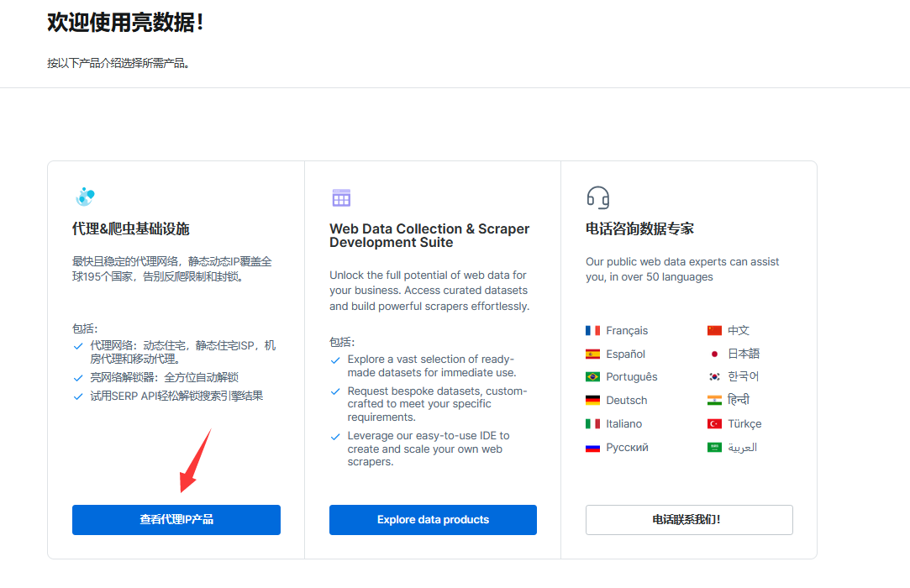Click the web data collection table icon
910x588 pixels.
(341, 197)
